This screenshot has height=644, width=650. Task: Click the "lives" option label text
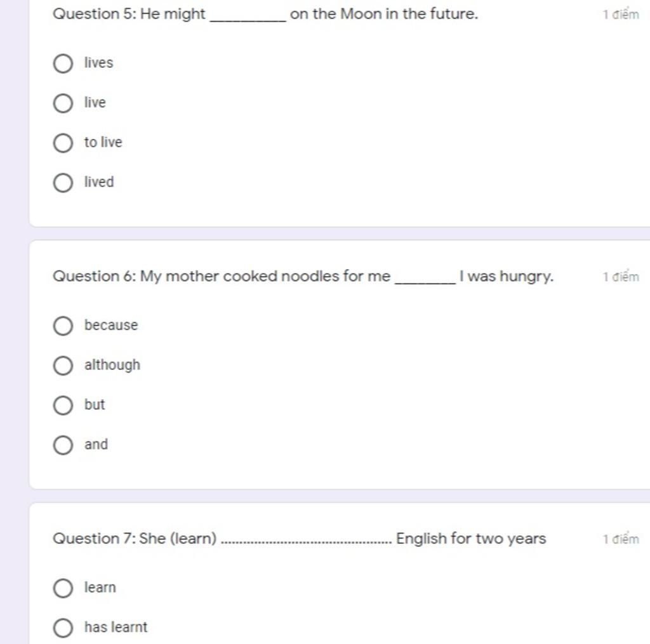click(98, 63)
